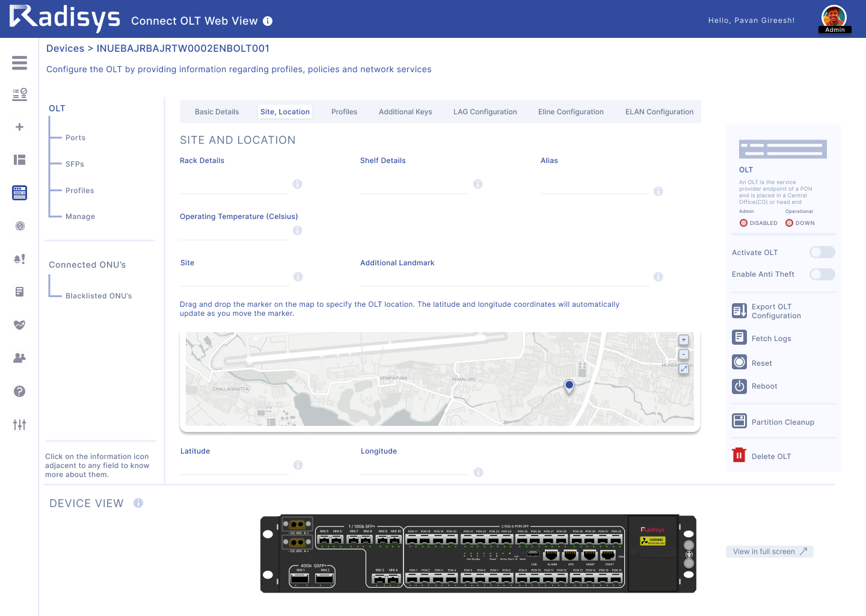Click the plus icon to add a device
The image size is (866, 616).
point(19,126)
